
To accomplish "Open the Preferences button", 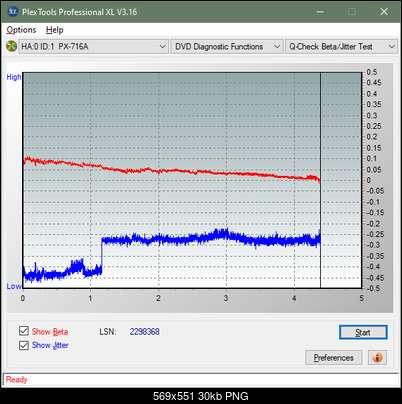I will (x=334, y=358).
